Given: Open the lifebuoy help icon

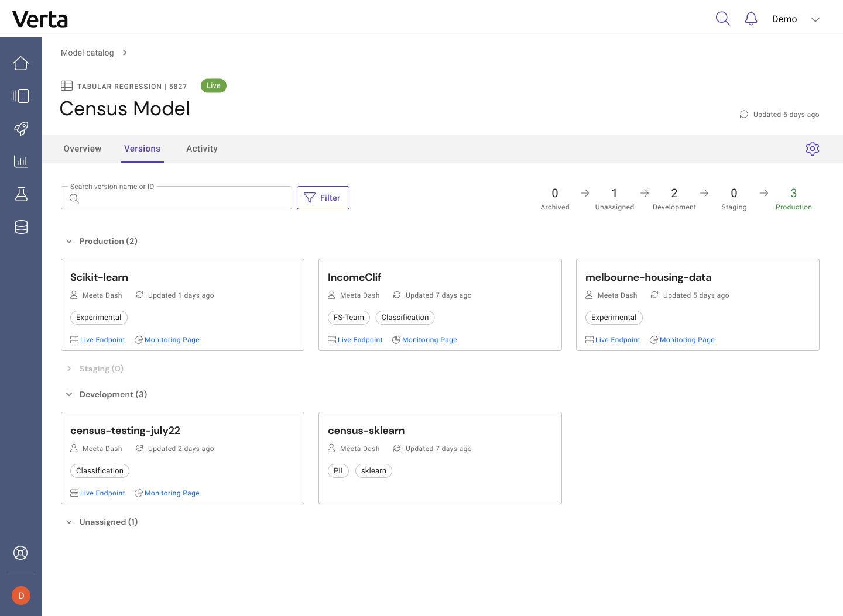Looking at the screenshot, I should tap(20, 553).
